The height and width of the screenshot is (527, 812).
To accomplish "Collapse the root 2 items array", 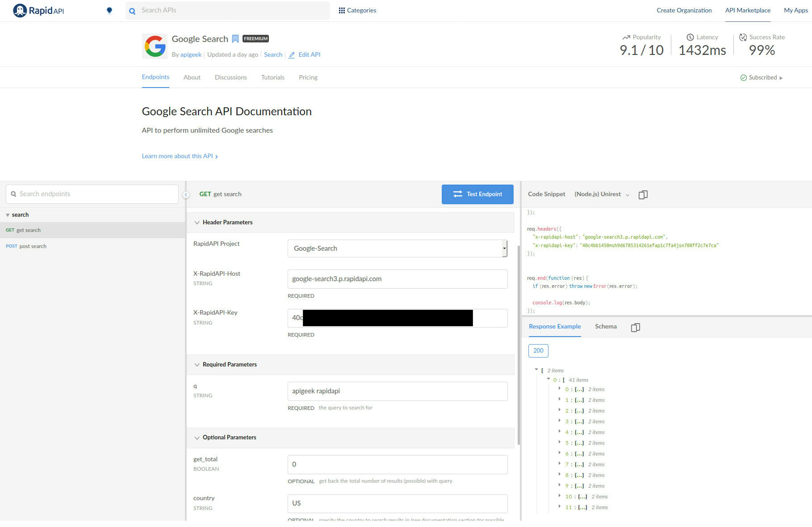I will [536, 370].
